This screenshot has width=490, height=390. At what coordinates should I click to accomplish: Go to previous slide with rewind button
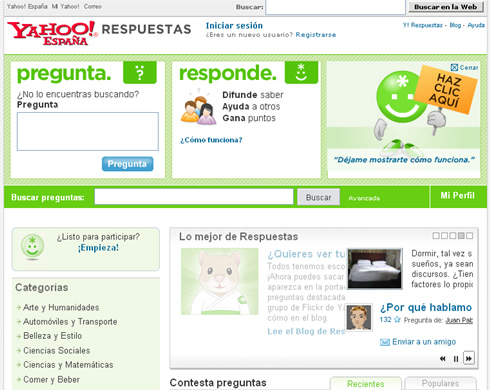pos(443,359)
